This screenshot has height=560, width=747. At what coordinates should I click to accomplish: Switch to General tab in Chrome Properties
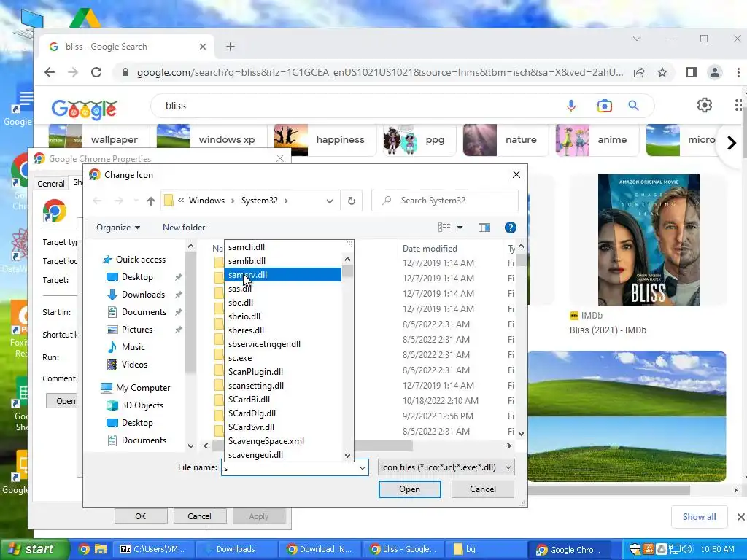point(50,184)
